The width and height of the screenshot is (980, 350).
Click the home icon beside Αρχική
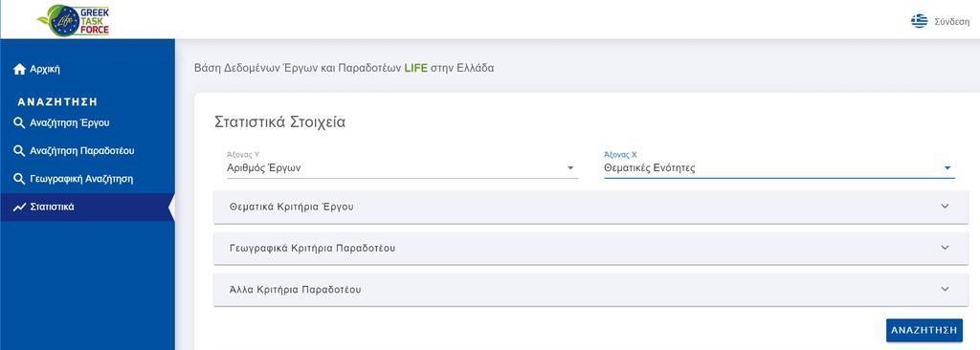[19, 70]
